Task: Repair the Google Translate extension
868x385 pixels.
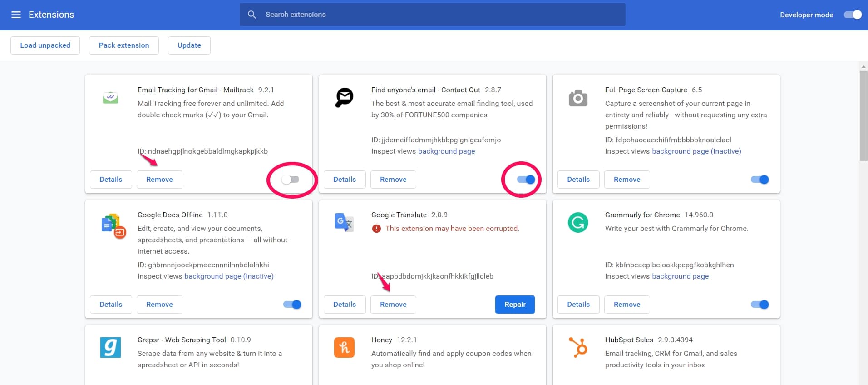Action: [515, 305]
